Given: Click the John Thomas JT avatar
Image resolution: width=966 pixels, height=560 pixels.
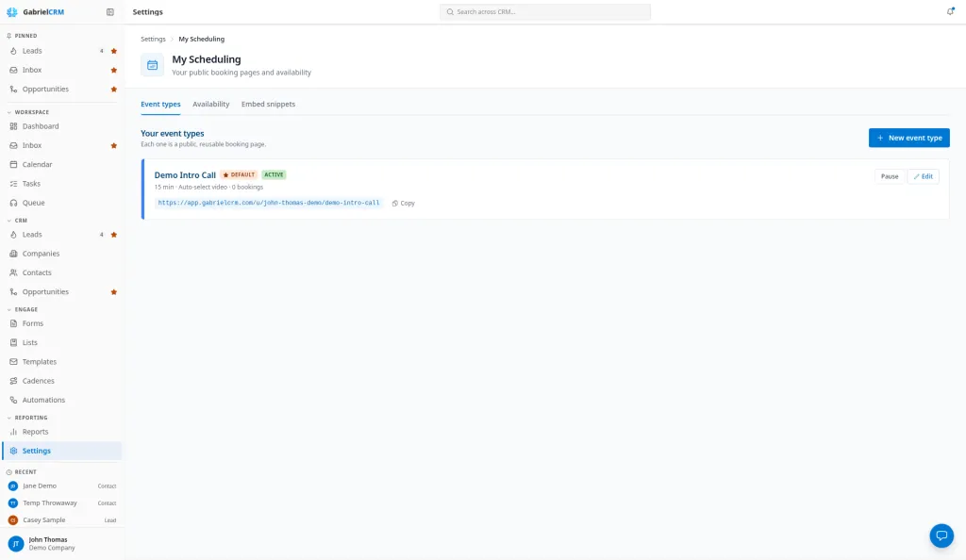Looking at the screenshot, I should (16, 544).
